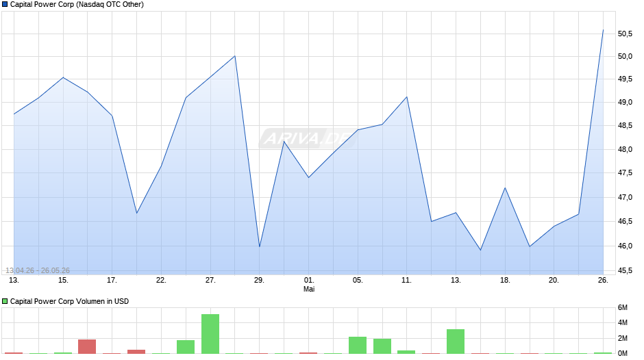The width and height of the screenshot is (644, 360).
Task: Click the 'Capital Power Corp Volumen in USD' label
Action: click(x=69, y=301)
